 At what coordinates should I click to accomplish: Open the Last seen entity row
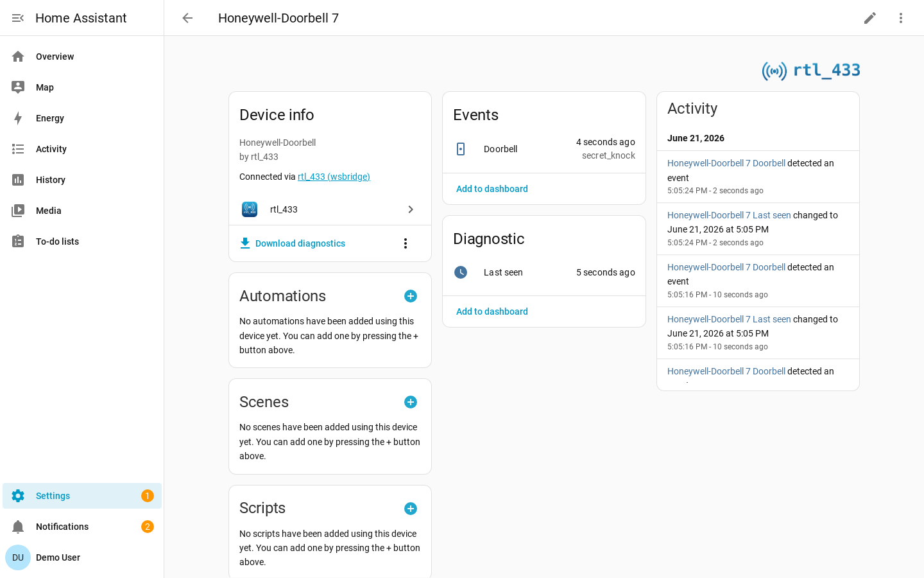point(544,272)
